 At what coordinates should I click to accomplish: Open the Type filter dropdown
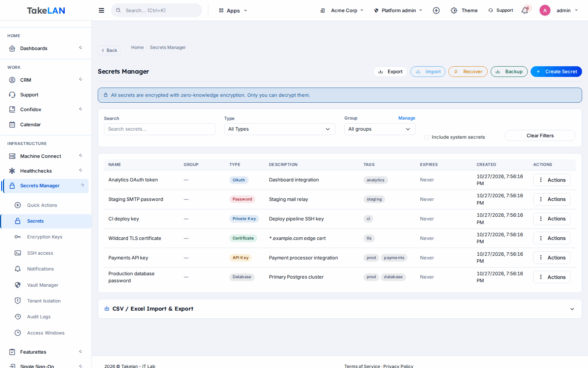click(x=280, y=129)
